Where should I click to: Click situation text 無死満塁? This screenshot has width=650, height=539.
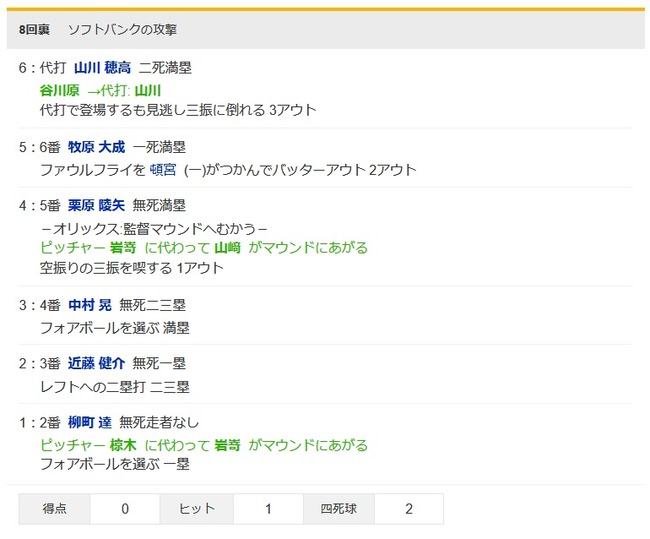coord(159,205)
